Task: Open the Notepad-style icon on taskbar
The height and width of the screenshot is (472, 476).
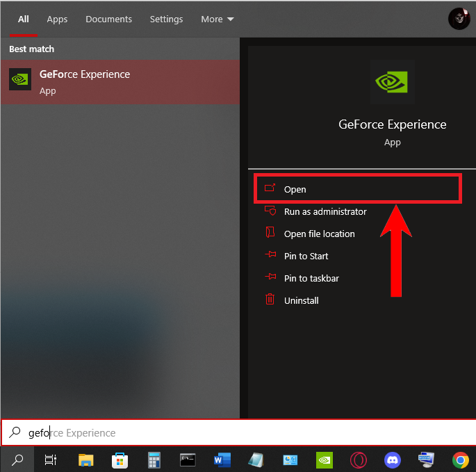Action: pos(256,460)
